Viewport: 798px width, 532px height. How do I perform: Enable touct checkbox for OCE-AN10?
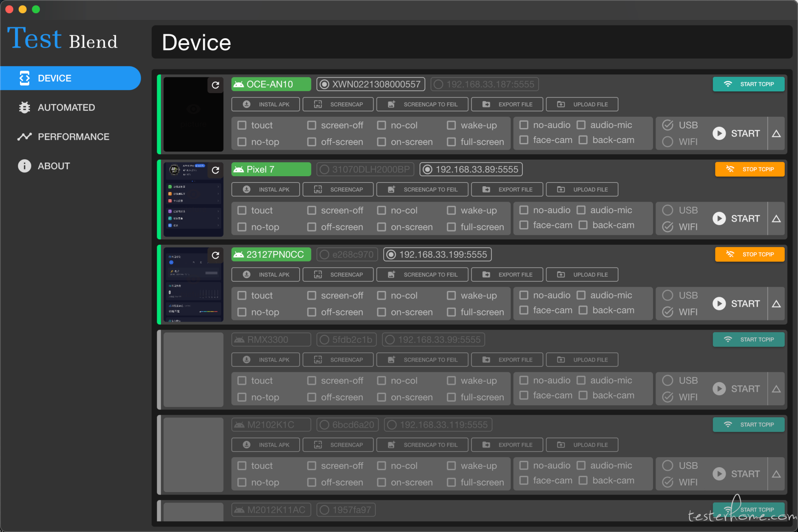(242, 125)
